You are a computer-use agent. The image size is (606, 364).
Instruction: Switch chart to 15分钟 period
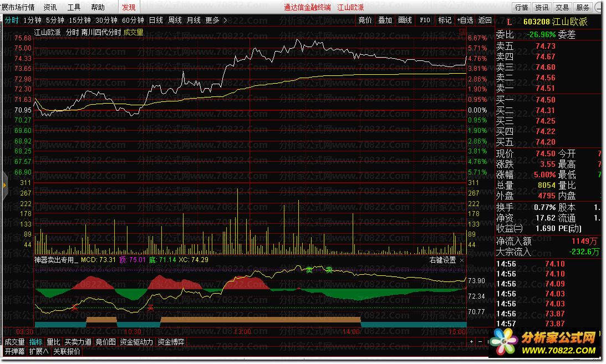[80, 20]
